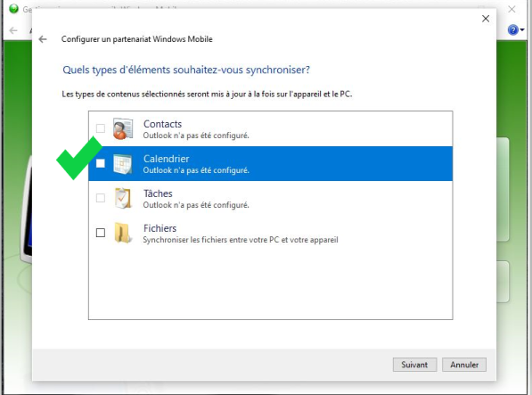
Task: Click the Calendrier calendar icon
Action: 122,164
